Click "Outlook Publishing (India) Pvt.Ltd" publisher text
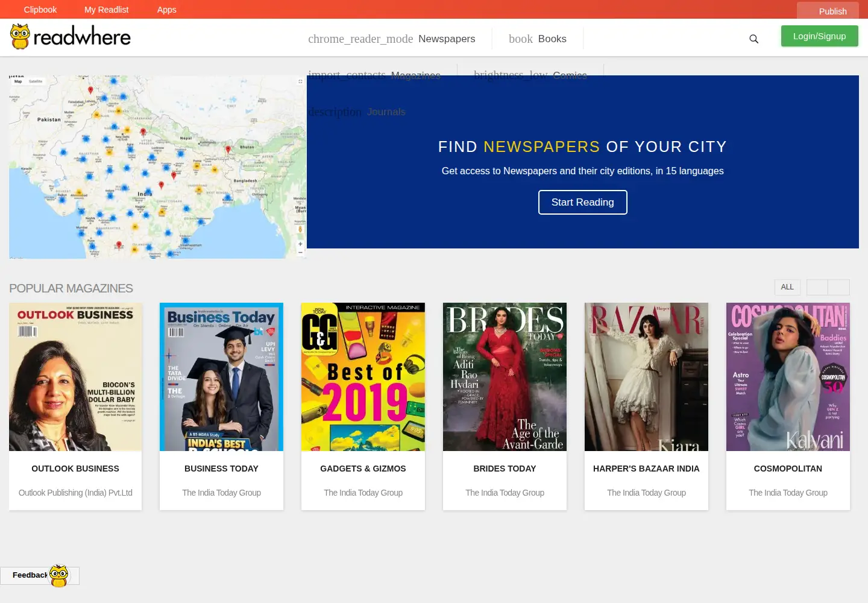The height and width of the screenshot is (603, 868). pos(75,493)
